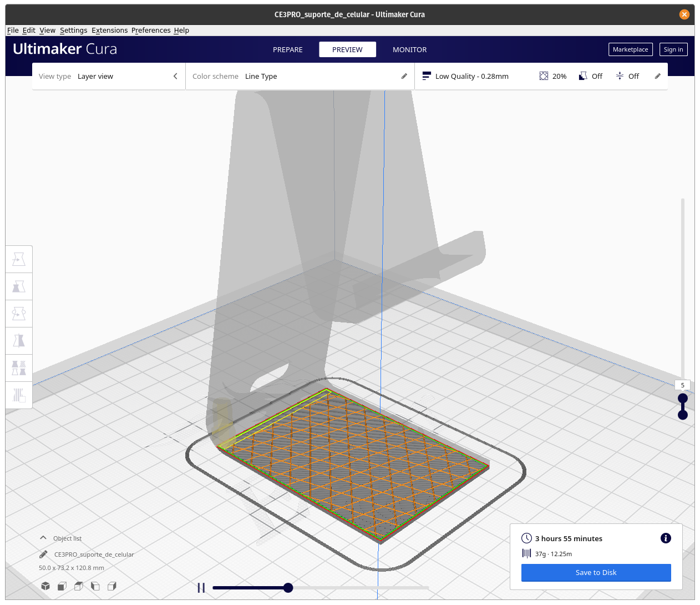
Task: Expand the Low Quality - 0.28mm print settings
Action: point(541,76)
